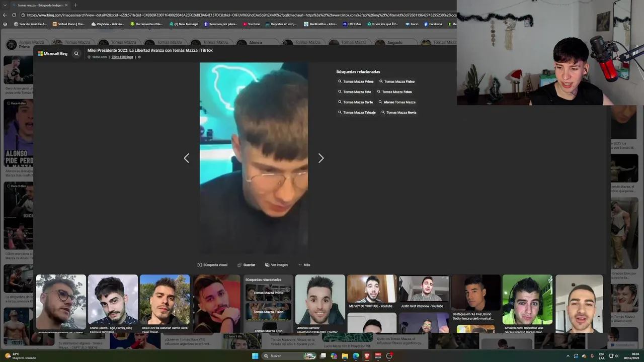Open the weather widget showing 22°C
Screen dimensions: 644x362
coord(20,356)
